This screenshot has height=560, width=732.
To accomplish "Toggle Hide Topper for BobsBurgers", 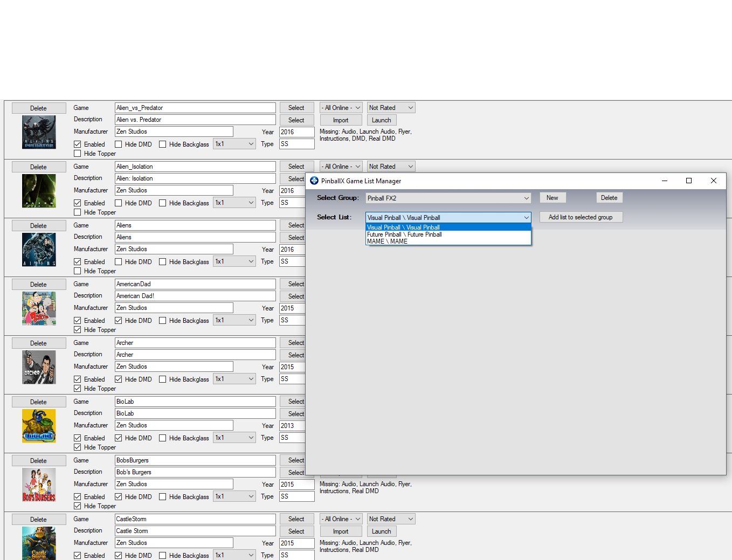I will point(78,506).
